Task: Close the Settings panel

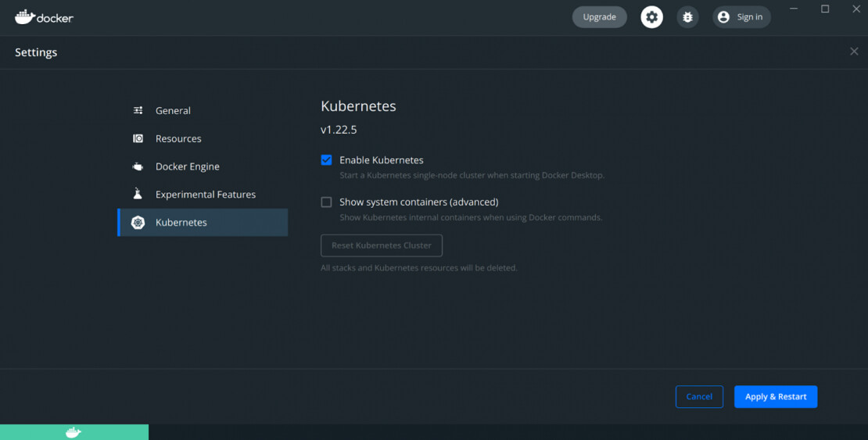Action: (x=854, y=52)
